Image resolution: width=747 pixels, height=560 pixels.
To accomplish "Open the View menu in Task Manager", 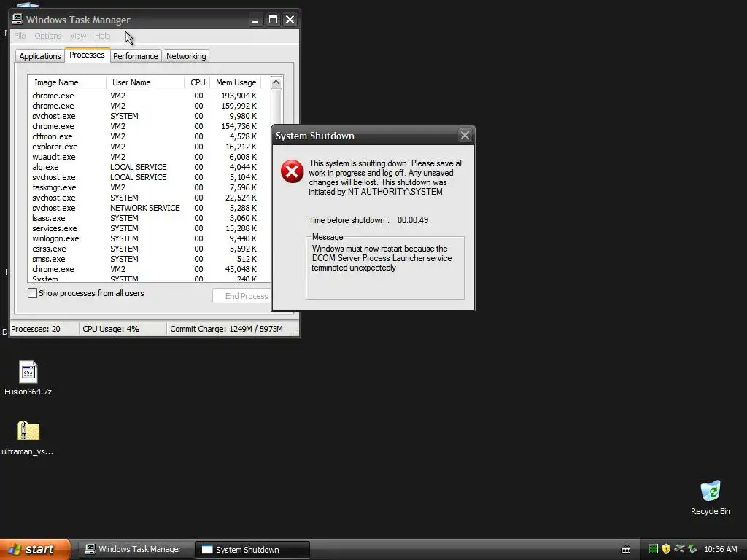I will 78,36.
